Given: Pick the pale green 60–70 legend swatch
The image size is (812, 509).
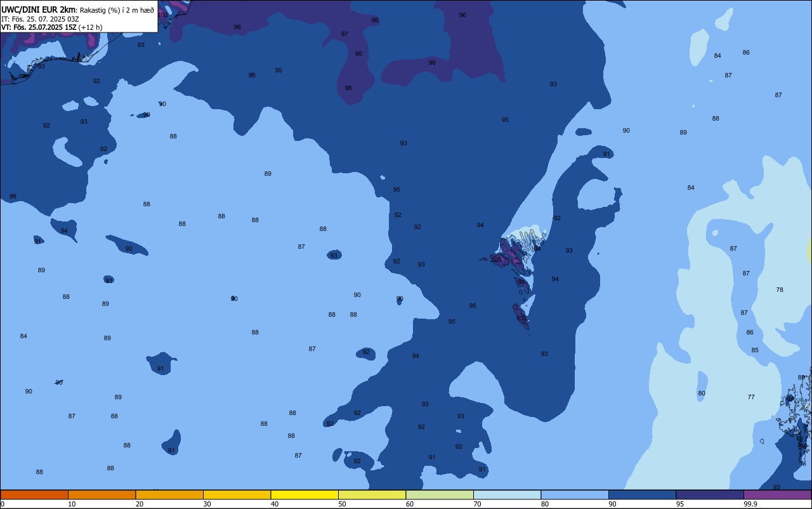Looking at the screenshot, I should 440,494.
